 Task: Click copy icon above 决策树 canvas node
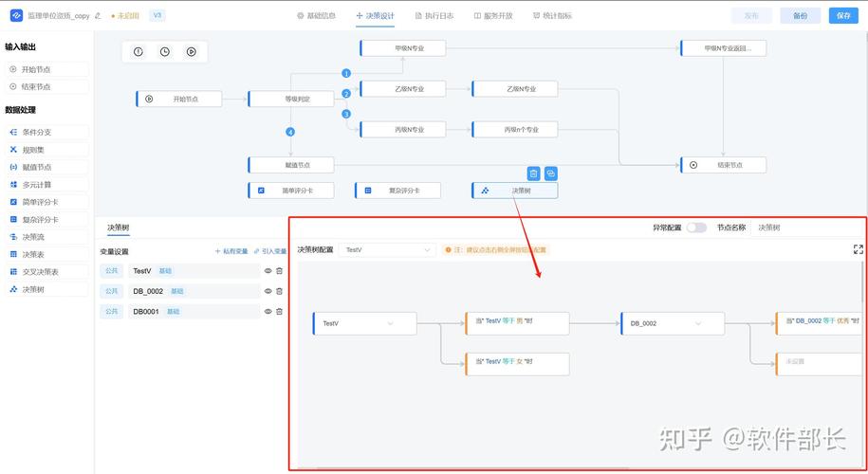(x=551, y=173)
